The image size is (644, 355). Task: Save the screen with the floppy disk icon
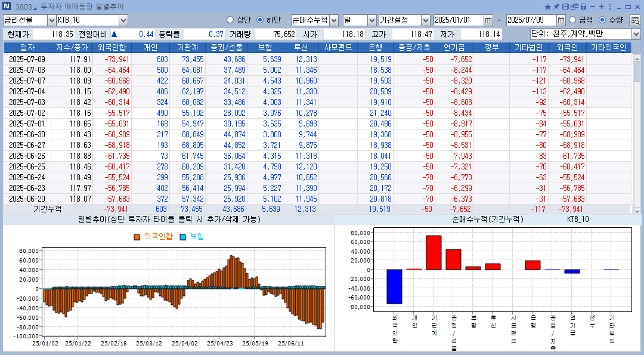(x=565, y=7)
